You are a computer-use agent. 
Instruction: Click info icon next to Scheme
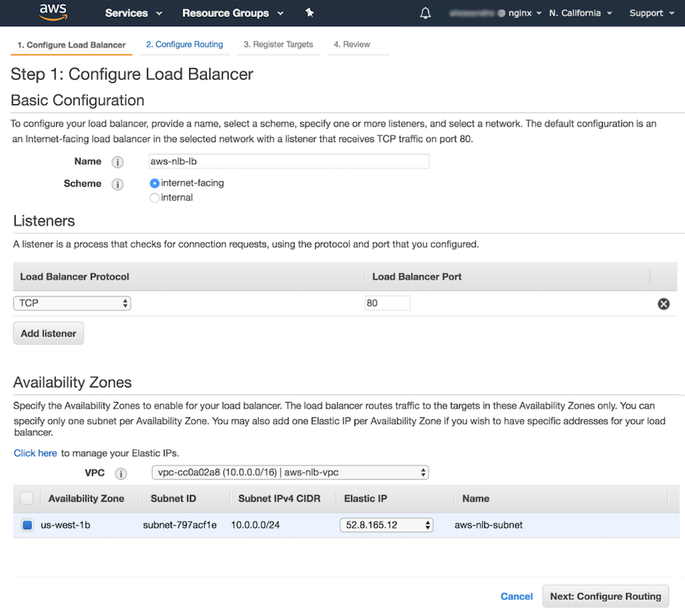click(x=118, y=184)
